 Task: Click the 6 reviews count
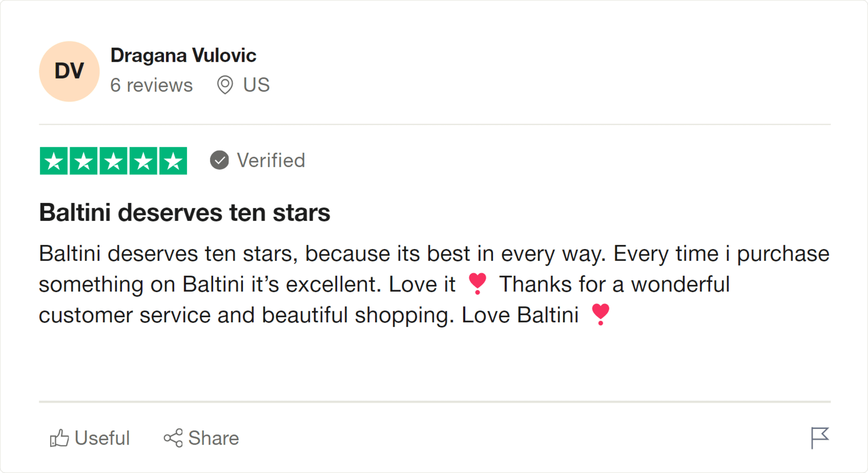(x=151, y=85)
